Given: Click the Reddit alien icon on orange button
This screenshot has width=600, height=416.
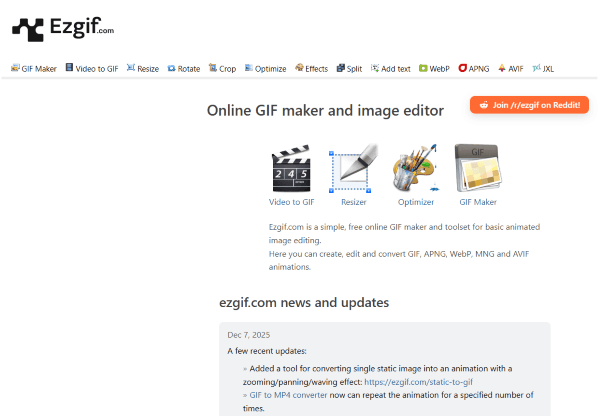Looking at the screenshot, I should [484, 105].
